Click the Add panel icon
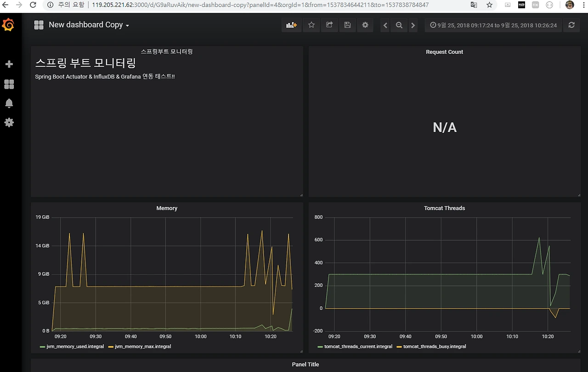The image size is (588, 372). pyautogui.click(x=291, y=25)
